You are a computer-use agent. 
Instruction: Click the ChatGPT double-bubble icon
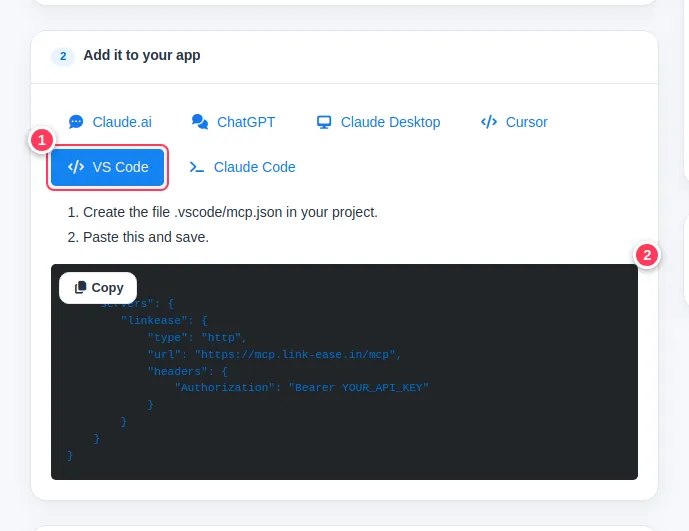point(200,122)
